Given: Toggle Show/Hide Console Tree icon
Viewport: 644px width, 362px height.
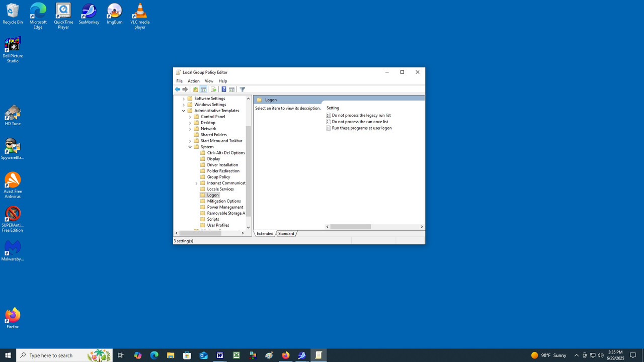Looking at the screenshot, I should 204,89.
